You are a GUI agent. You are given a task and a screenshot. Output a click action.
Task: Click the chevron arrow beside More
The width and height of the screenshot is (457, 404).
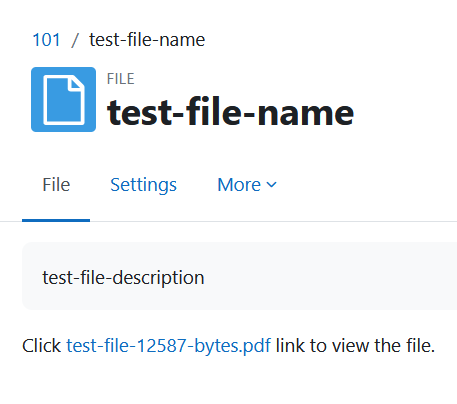(x=272, y=185)
